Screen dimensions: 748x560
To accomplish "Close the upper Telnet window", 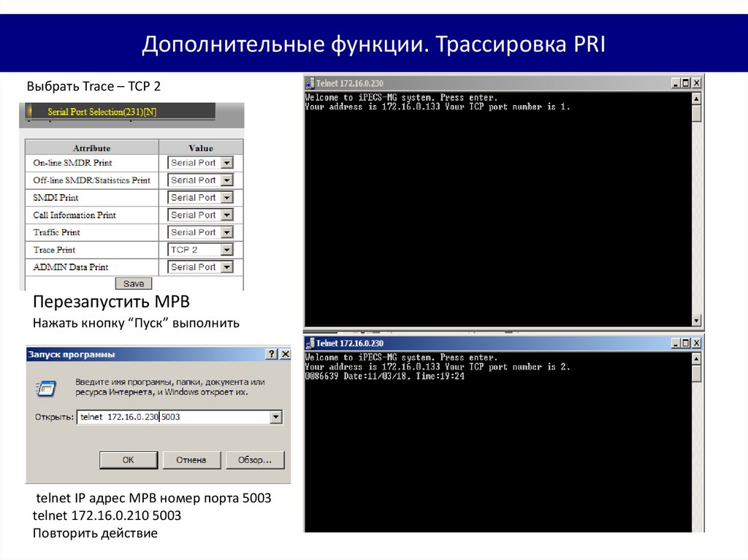I will (x=696, y=83).
